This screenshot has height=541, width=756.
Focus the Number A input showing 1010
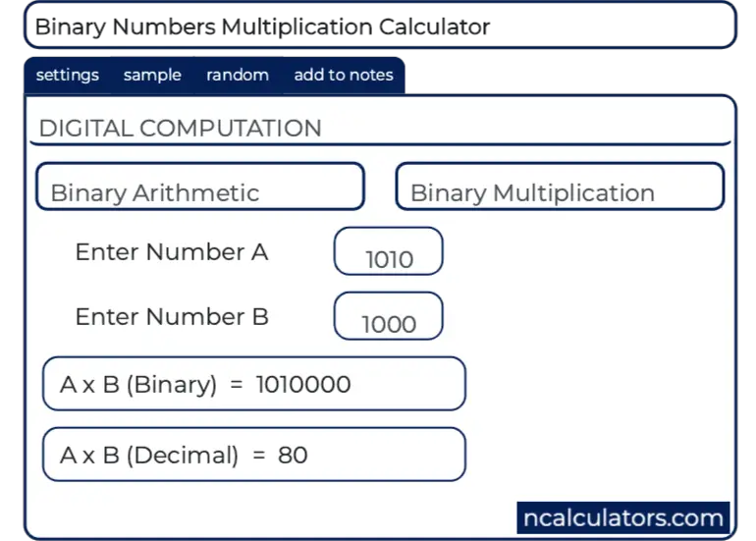coord(389,253)
